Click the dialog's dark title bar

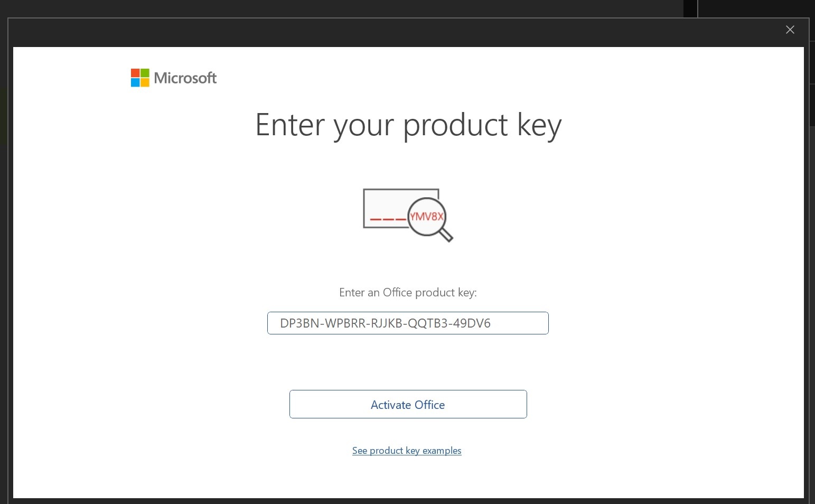pos(396,33)
